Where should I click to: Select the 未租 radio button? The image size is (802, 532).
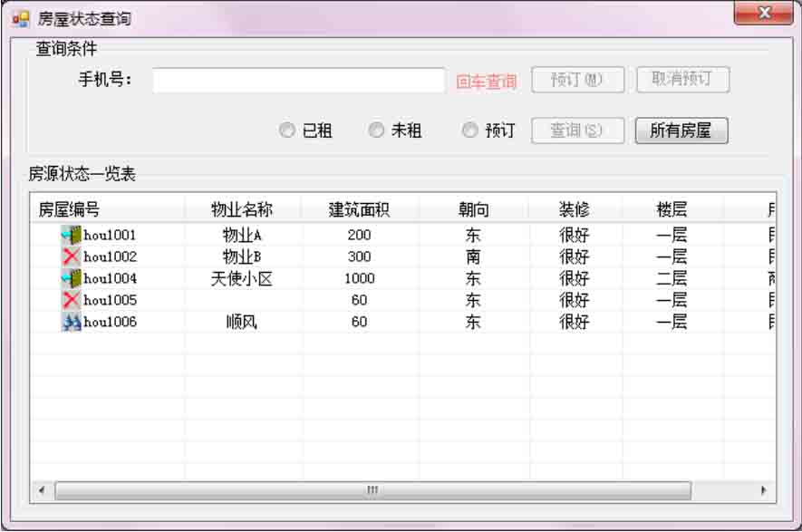pyautogui.click(x=376, y=131)
